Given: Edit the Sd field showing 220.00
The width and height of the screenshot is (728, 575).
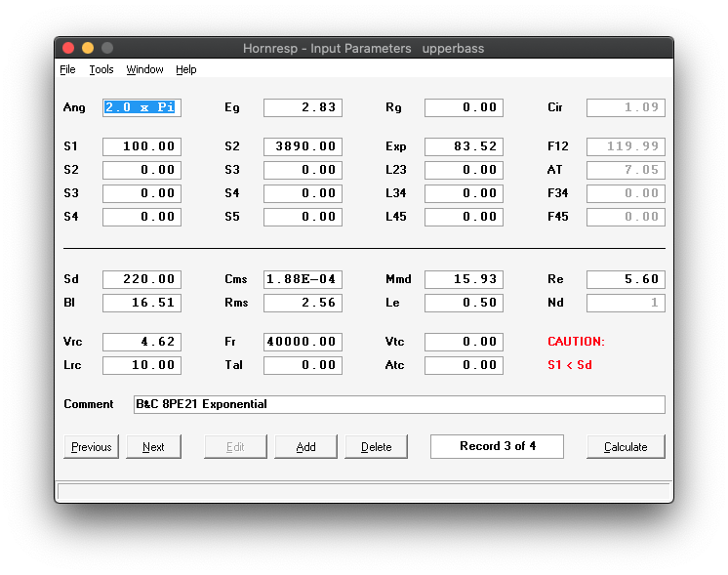Looking at the screenshot, I should 142,279.
